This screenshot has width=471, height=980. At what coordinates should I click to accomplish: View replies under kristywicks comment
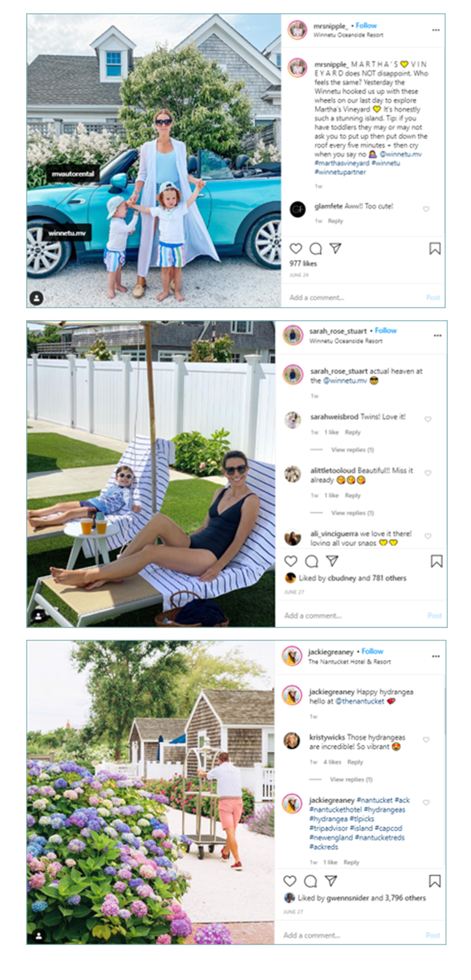[x=351, y=779]
